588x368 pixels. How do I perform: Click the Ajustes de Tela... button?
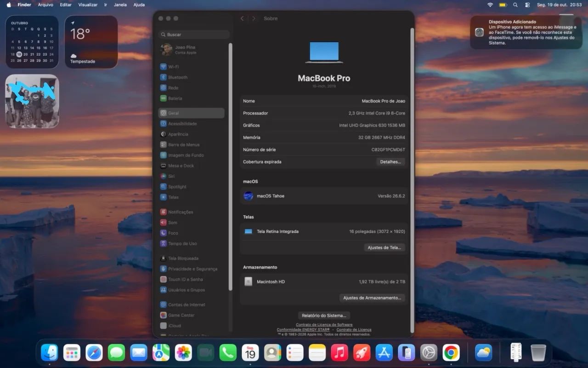pyautogui.click(x=384, y=247)
